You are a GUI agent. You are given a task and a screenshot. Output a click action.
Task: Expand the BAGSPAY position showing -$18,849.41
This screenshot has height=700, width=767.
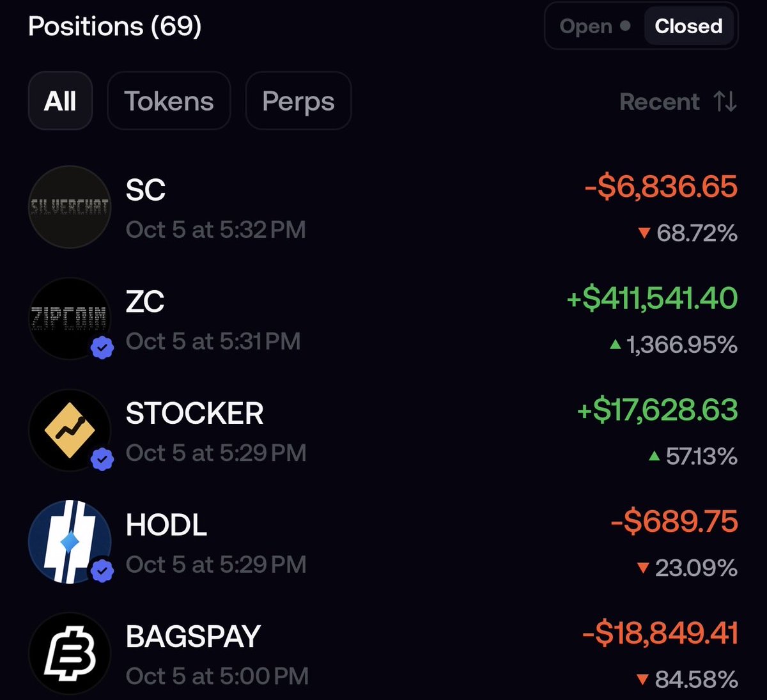tap(383, 653)
